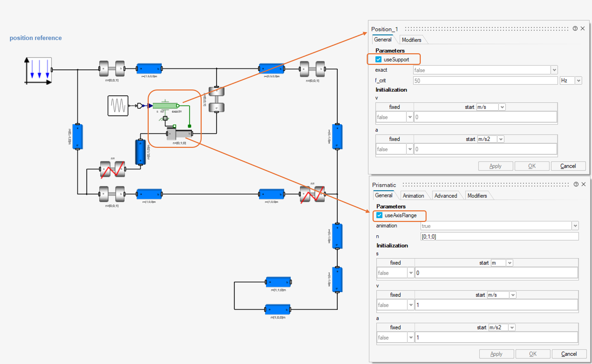Click Cancel in the Prismatic dialog
Screen dimensions: 592x364
(569, 354)
